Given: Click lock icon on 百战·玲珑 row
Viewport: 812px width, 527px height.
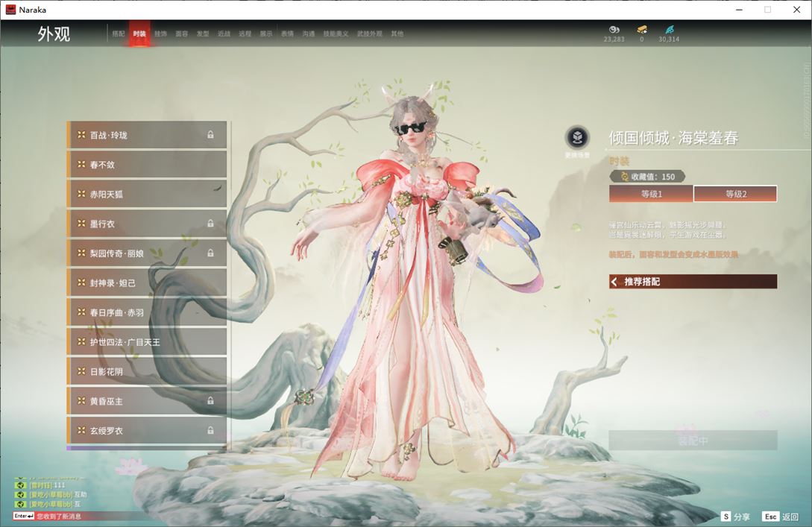Looking at the screenshot, I should [x=210, y=135].
